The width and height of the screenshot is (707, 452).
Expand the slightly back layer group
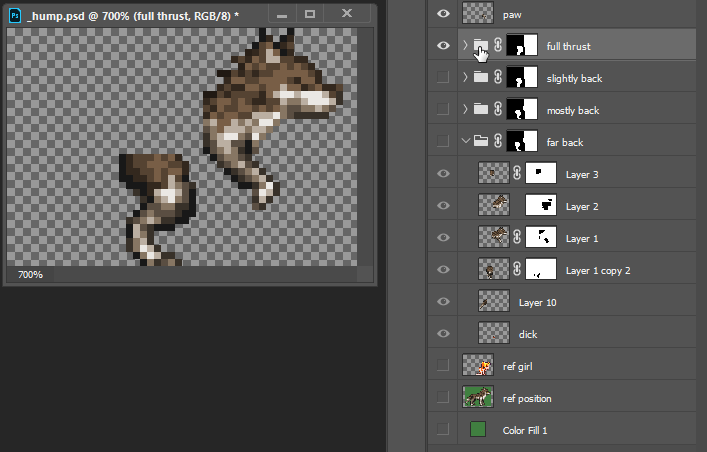pos(465,77)
